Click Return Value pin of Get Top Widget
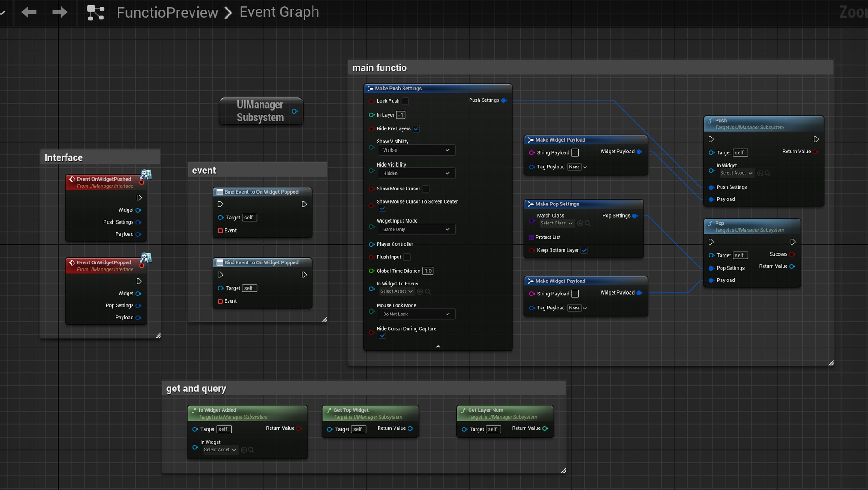868x490 pixels. pos(410,428)
